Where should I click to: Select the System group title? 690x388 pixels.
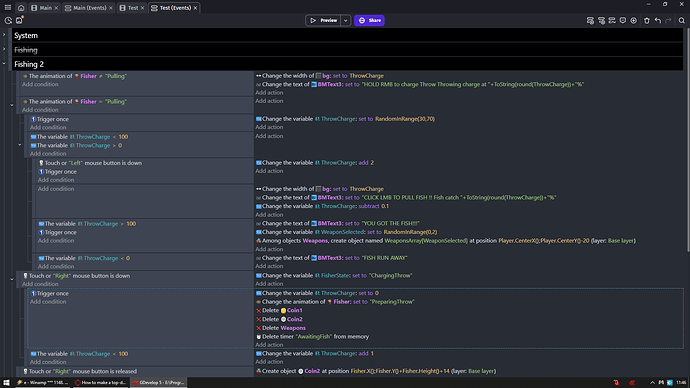(x=26, y=35)
